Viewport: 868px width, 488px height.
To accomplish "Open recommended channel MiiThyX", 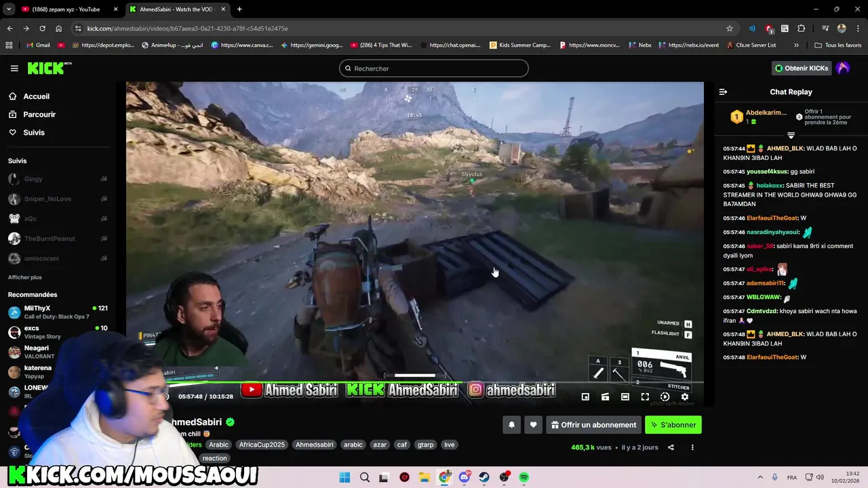I will point(58,312).
